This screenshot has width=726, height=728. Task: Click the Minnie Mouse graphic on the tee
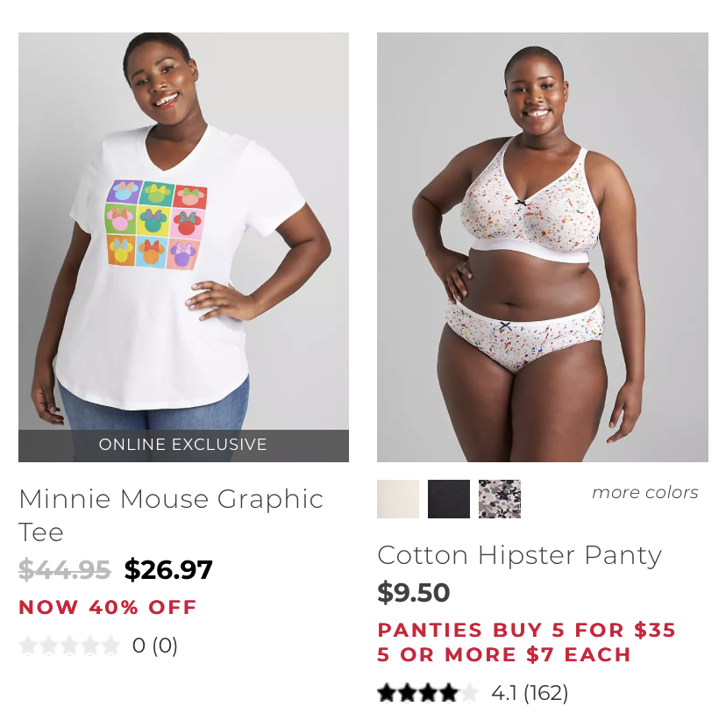click(157, 225)
